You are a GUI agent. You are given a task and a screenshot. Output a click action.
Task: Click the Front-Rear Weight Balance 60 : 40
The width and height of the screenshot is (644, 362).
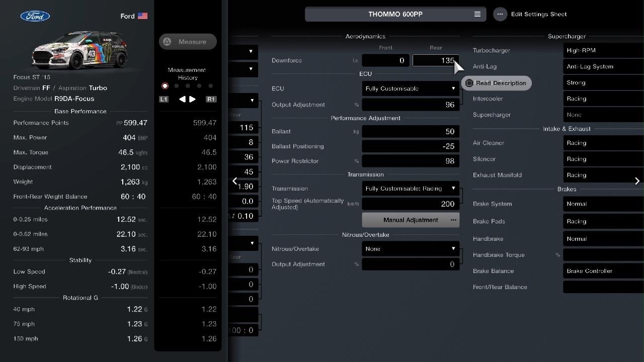click(133, 197)
